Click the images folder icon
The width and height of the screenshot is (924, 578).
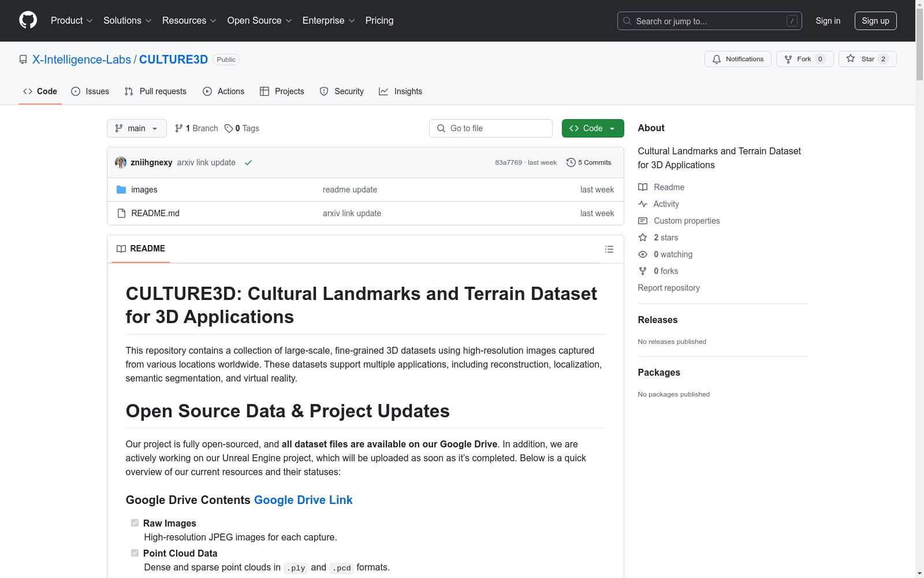[x=121, y=190]
